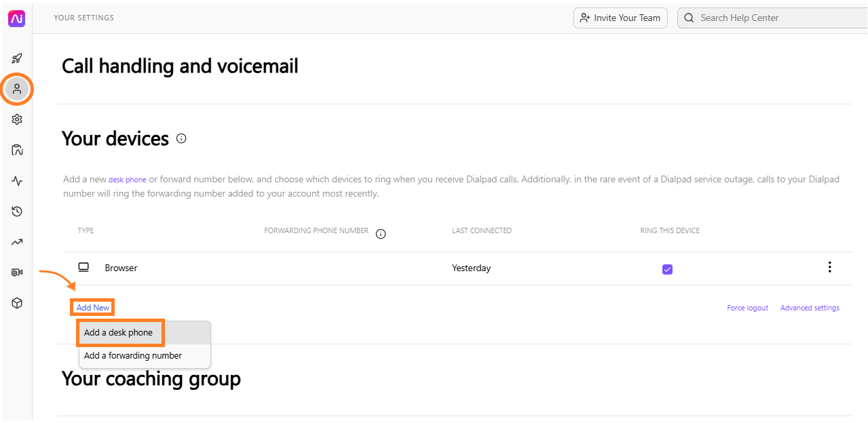868x423 pixels.
Task: Open the call history clock icon
Action: pos(17,211)
